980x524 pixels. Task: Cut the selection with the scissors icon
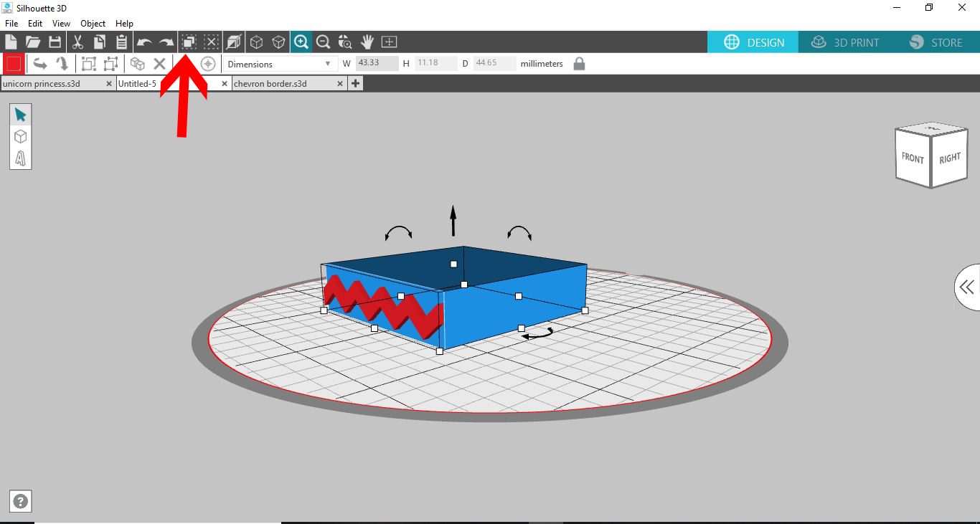(x=77, y=42)
